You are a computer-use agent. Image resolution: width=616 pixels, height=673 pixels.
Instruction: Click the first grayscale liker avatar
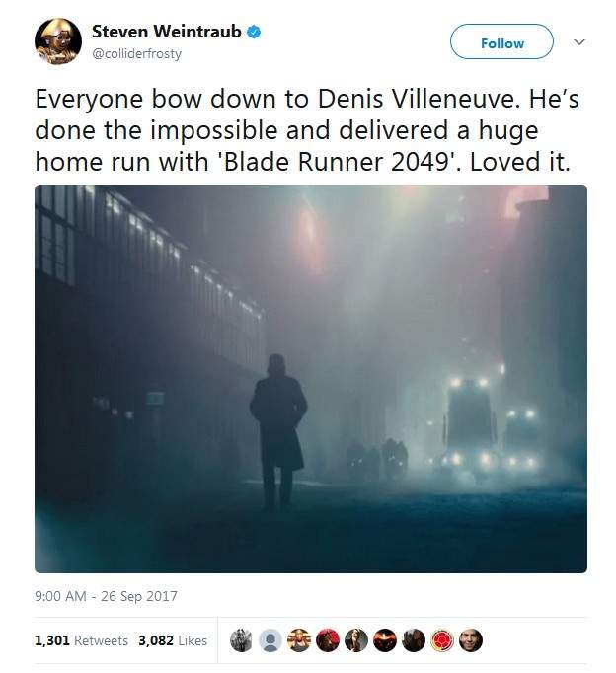241,640
